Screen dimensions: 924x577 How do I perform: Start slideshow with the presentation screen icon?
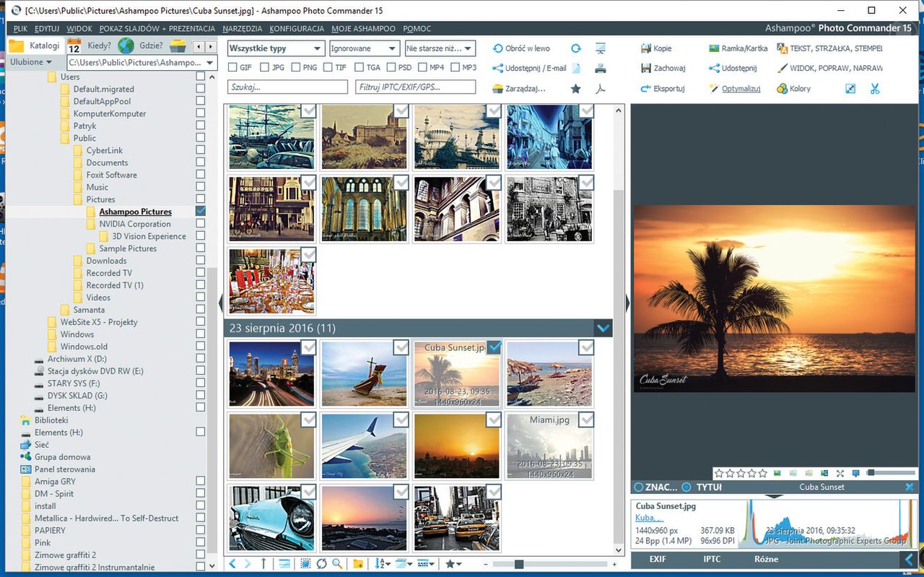point(601,48)
